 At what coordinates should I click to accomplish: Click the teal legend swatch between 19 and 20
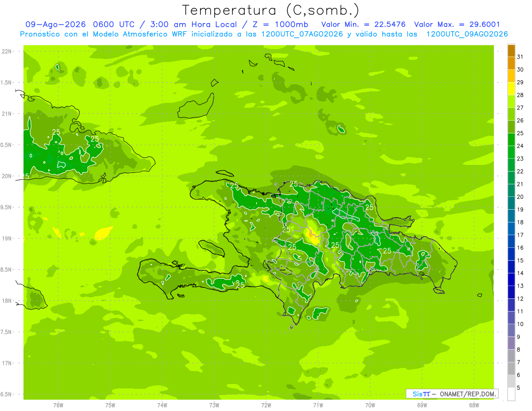[x=511, y=203]
